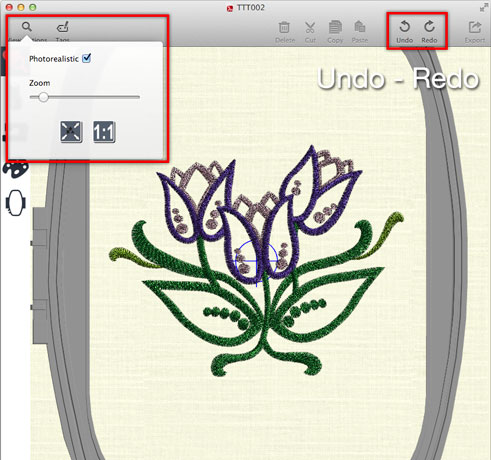Click the blue center crosshair marker
Image resolution: width=491 pixels, height=460 pixels.
256,262
